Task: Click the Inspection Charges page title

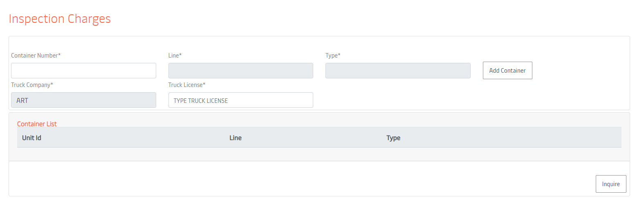Action: point(60,19)
